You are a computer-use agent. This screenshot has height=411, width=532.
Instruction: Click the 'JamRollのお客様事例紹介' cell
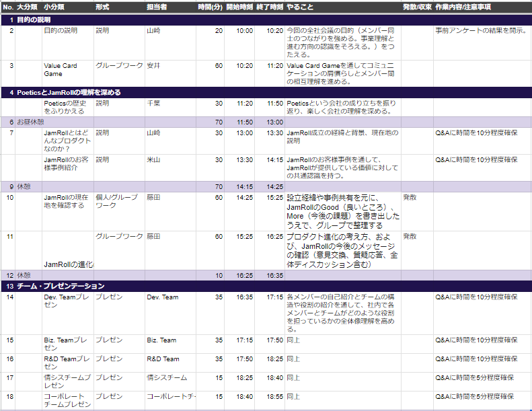68,167
